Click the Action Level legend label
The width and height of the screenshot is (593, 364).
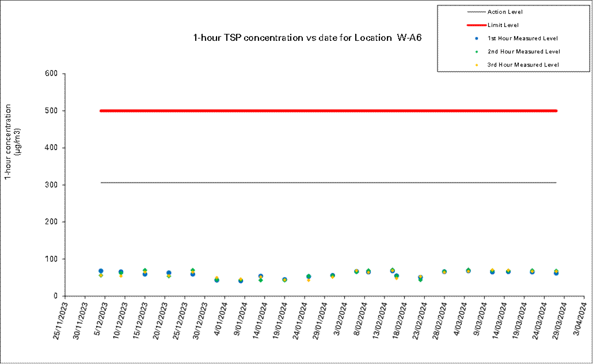(505, 12)
